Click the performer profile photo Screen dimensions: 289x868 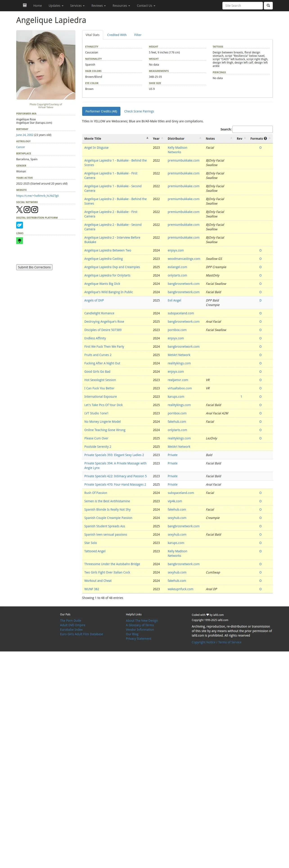click(46, 65)
